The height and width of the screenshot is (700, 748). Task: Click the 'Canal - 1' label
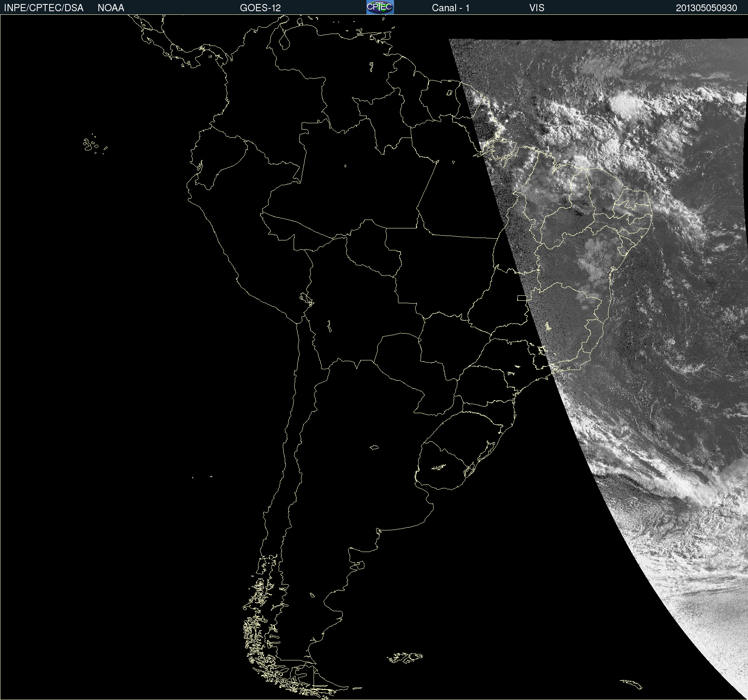click(450, 8)
